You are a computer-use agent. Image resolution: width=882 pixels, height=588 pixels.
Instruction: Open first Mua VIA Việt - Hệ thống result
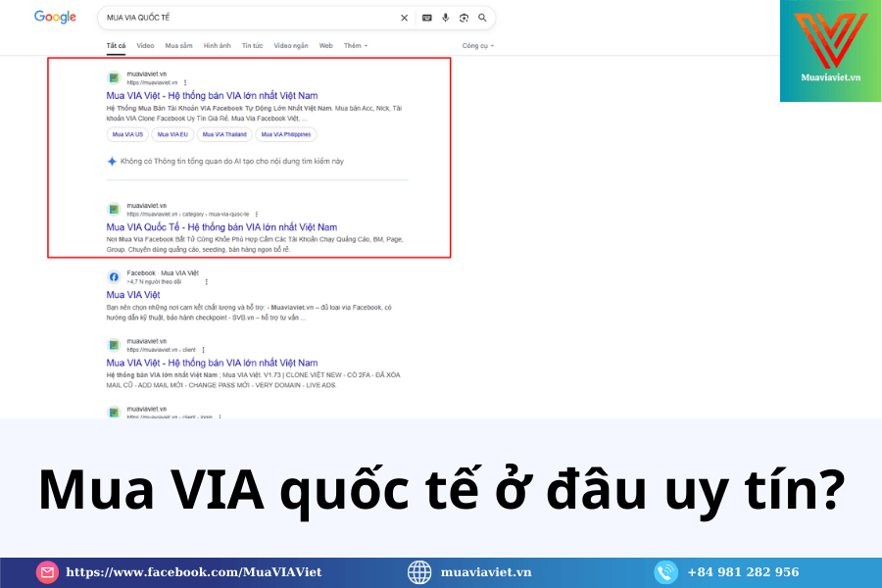click(212, 96)
